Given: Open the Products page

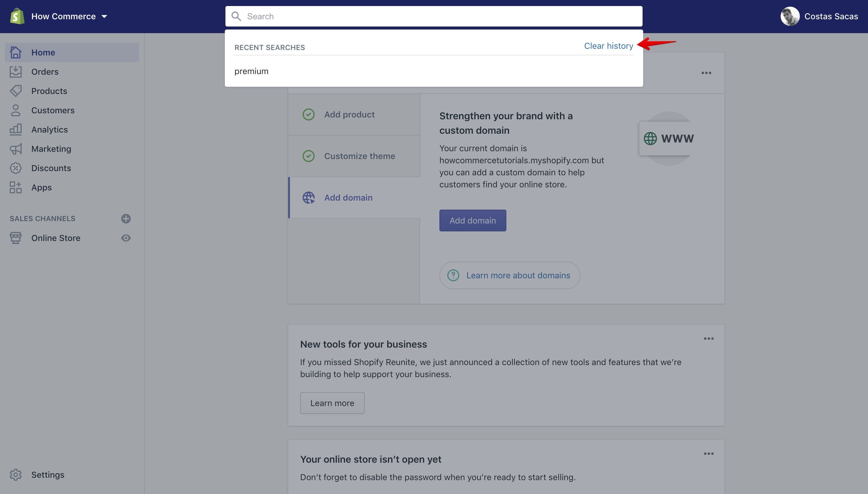Looking at the screenshot, I should [49, 91].
